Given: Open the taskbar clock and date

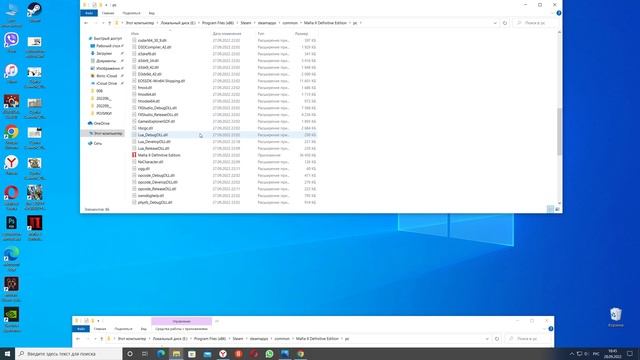Looking at the screenshot, I should [x=613, y=354].
